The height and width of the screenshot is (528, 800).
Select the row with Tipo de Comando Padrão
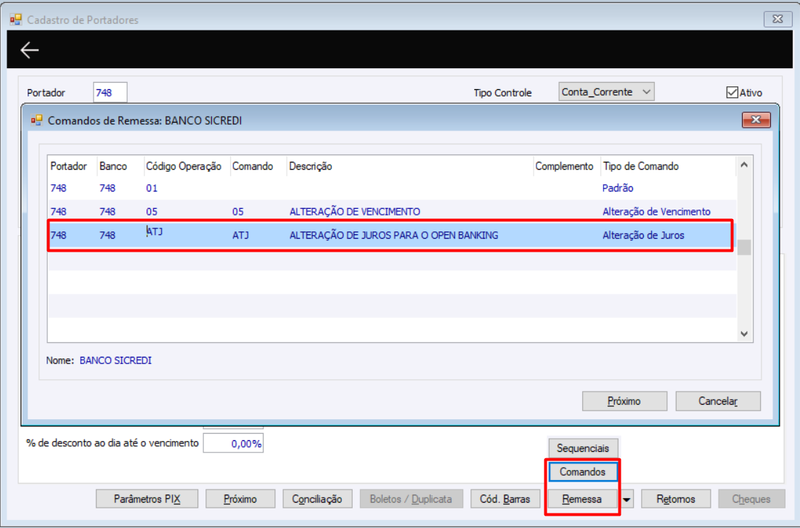[x=392, y=188]
